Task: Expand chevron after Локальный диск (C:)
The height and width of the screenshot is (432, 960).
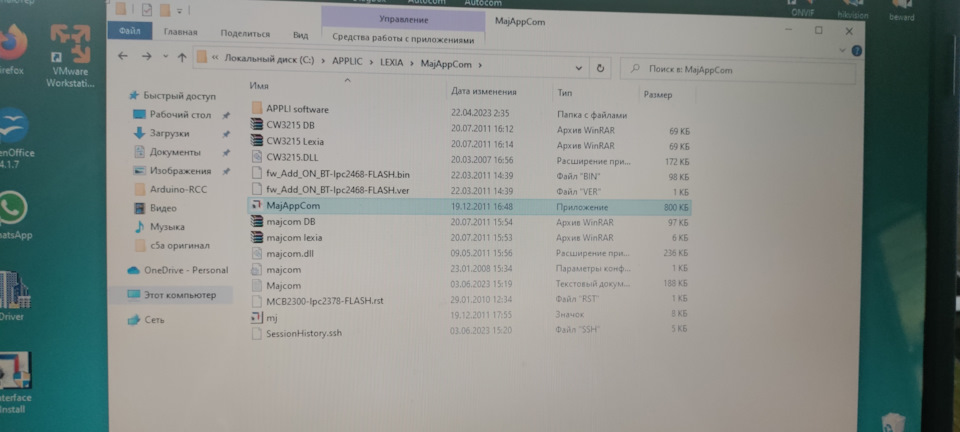Action: 323,62
